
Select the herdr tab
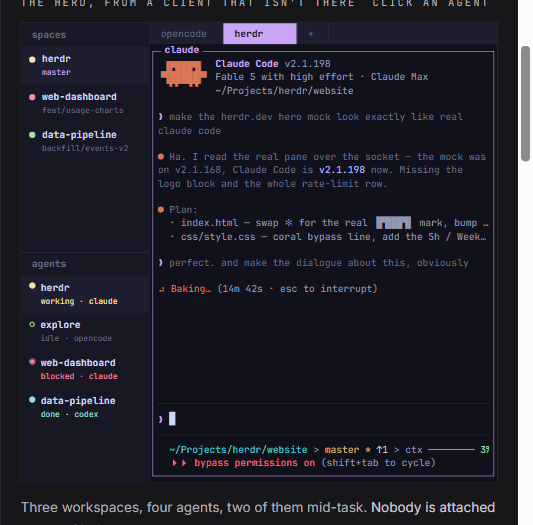[x=260, y=34]
